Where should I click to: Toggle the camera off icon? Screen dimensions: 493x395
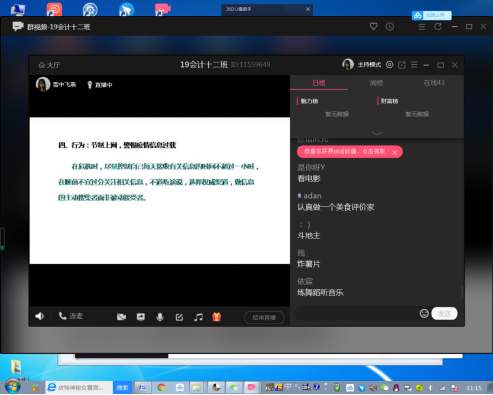click(121, 317)
